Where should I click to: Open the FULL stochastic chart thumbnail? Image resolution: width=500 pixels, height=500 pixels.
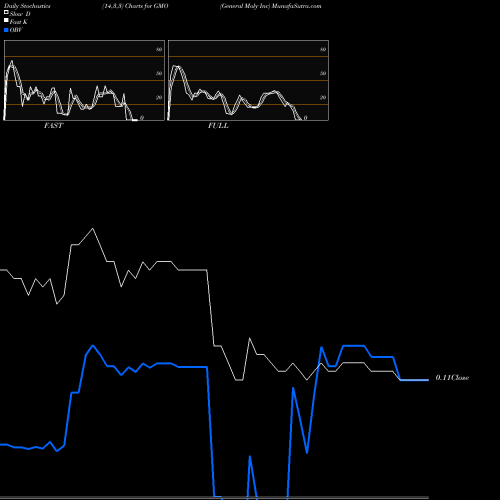pos(248,80)
